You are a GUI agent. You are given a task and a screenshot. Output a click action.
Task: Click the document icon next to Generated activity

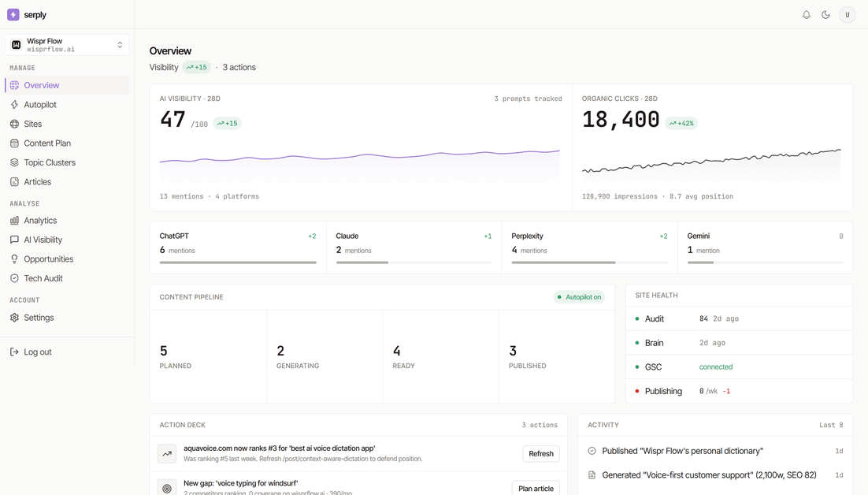tap(592, 475)
